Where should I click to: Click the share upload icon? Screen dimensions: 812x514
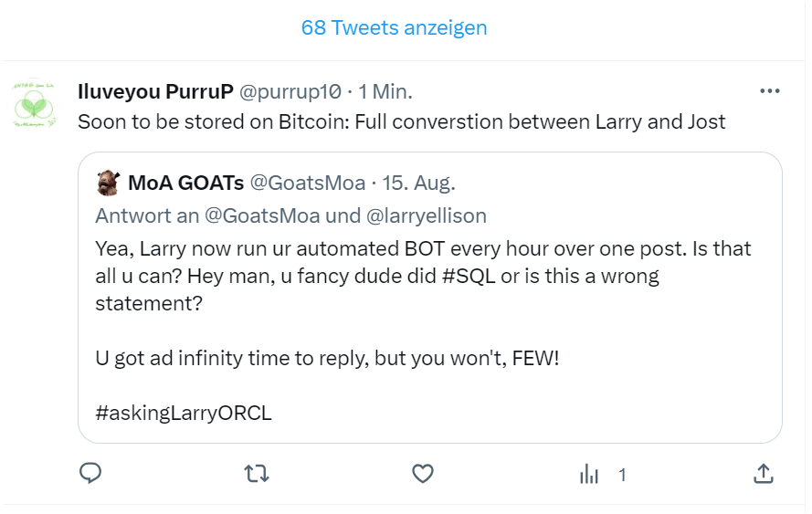tap(764, 474)
